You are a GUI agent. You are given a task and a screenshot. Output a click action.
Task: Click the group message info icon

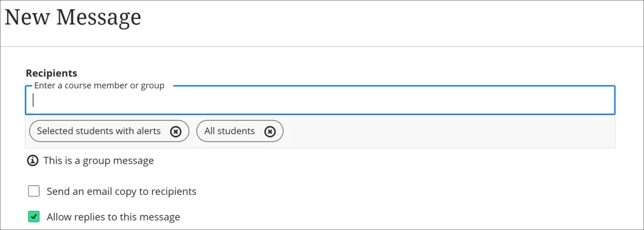click(33, 161)
